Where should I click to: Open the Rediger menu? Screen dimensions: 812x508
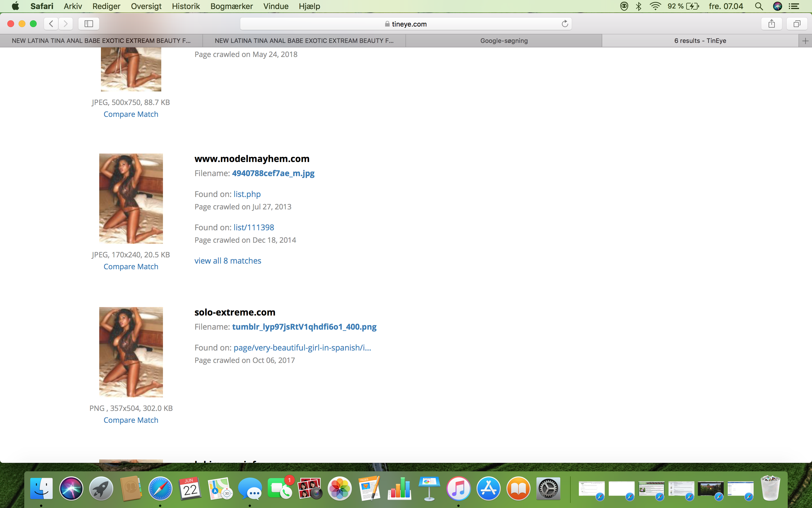(106, 6)
